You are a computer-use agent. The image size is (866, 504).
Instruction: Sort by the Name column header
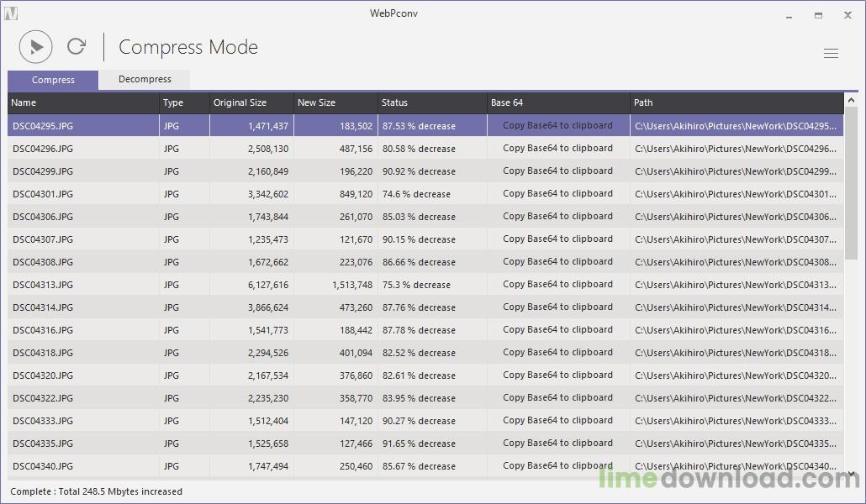pos(83,102)
